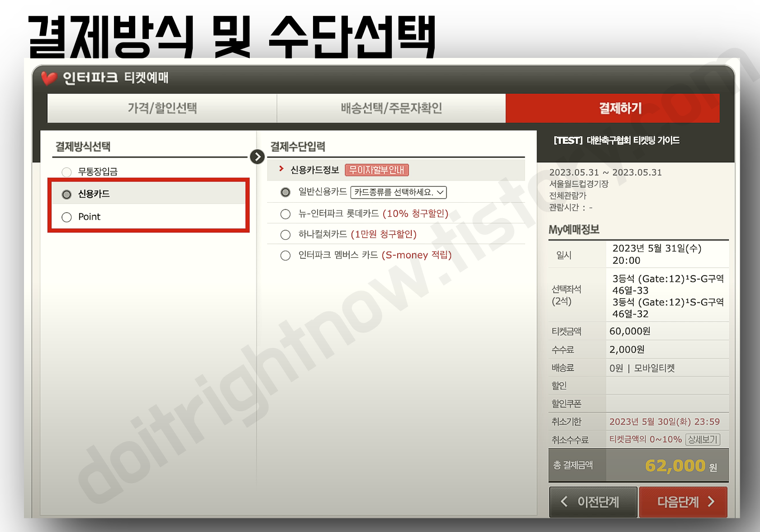
Task: Click the red arrow beside 신용카드정보
Action: 281,169
